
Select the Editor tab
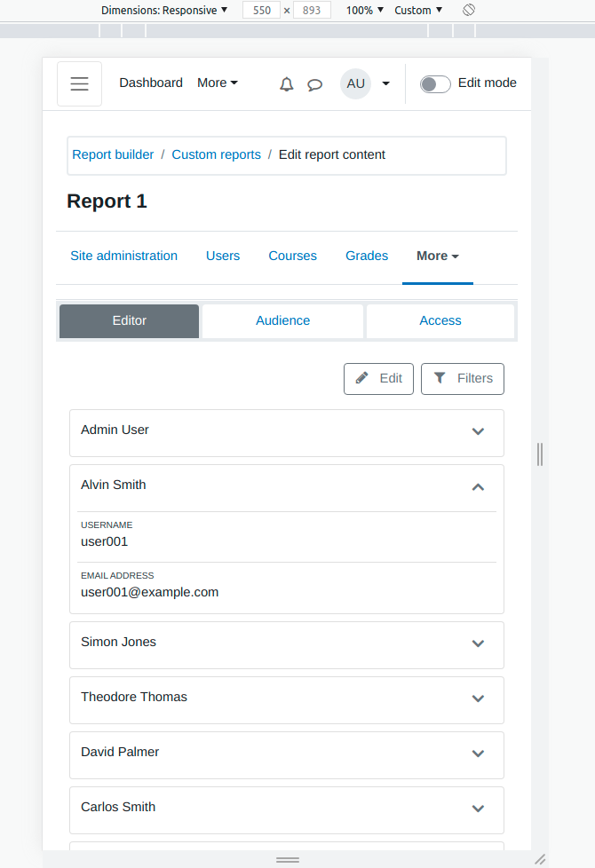click(x=129, y=320)
